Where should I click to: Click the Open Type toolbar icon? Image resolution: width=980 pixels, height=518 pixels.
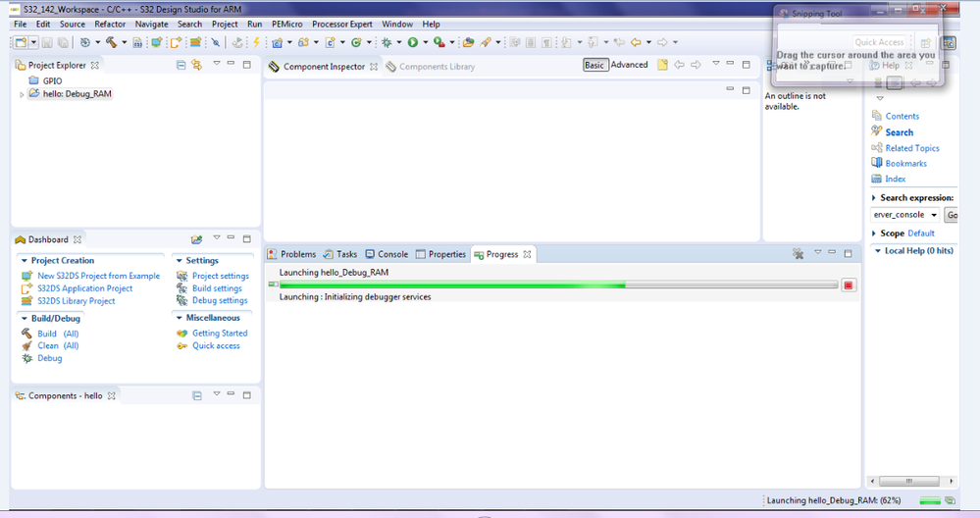pyautogui.click(x=468, y=42)
